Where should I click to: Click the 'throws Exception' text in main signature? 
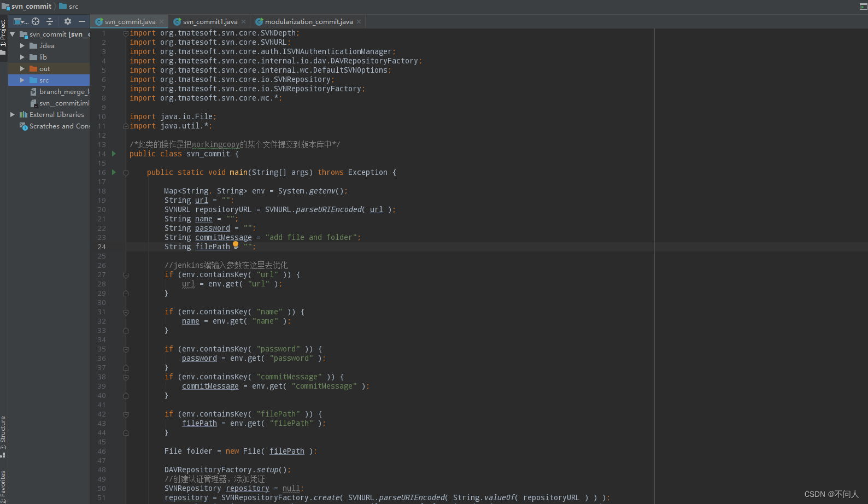tap(353, 172)
